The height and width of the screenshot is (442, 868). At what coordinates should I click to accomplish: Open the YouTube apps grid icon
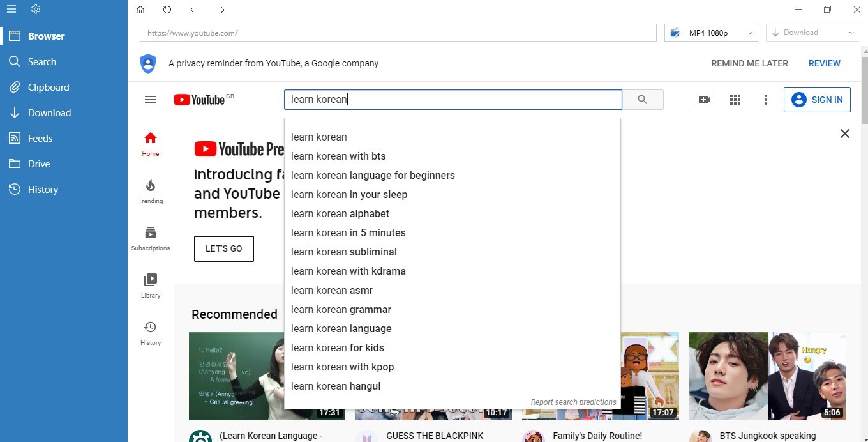coord(735,100)
